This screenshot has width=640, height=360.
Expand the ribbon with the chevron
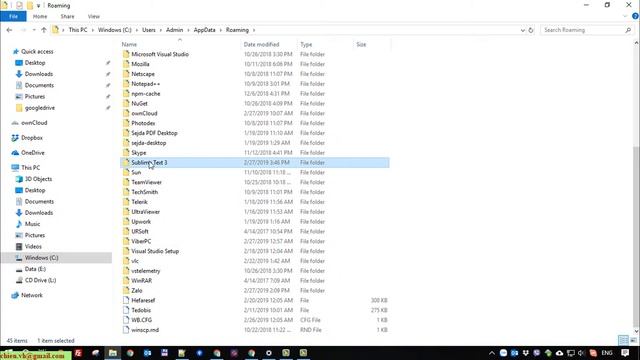(625, 16)
